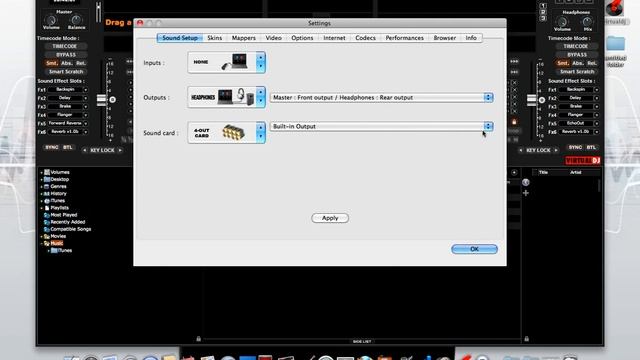Open the Inputs selector stepper

[260, 62]
